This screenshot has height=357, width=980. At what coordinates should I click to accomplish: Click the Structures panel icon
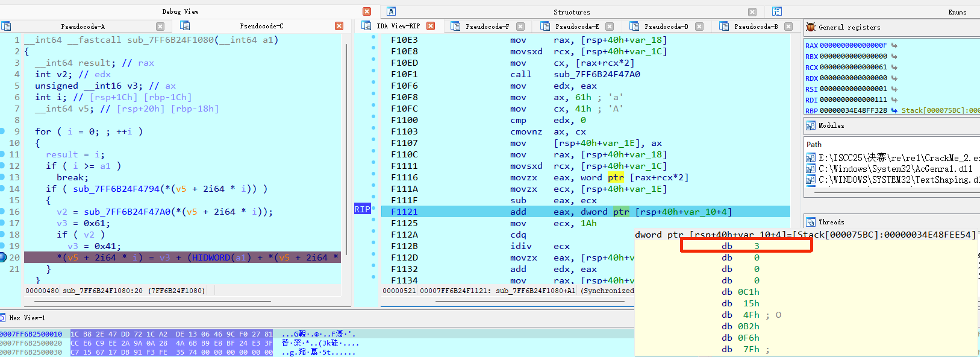tap(392, 11)
